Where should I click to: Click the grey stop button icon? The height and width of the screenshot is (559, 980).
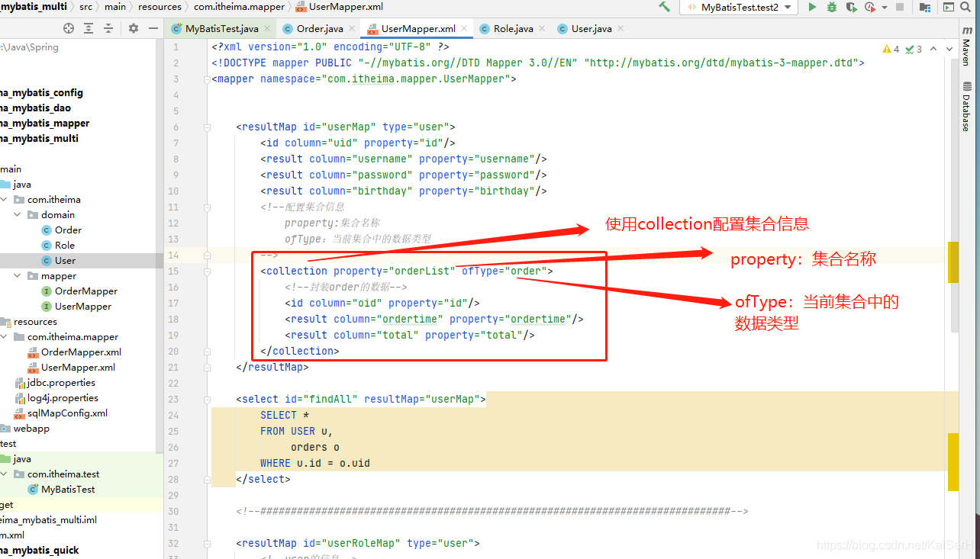(x=900, y=7)
